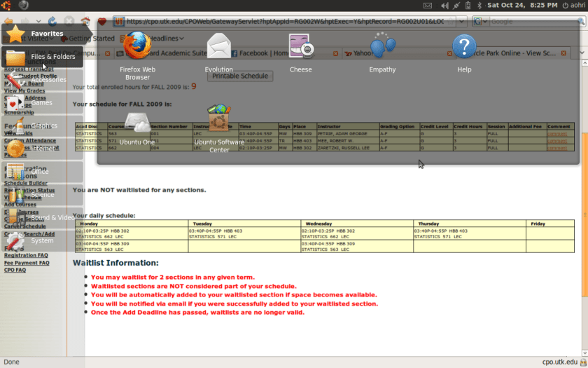Screen dimensions: 588x368
Task: Click the network connection indicator
Action: (x=456, y=6)
